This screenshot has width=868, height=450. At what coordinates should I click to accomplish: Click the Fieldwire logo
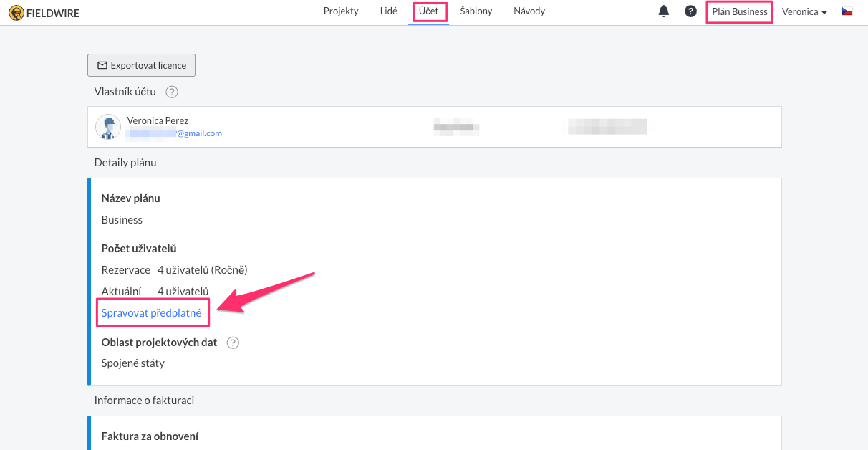44,12
